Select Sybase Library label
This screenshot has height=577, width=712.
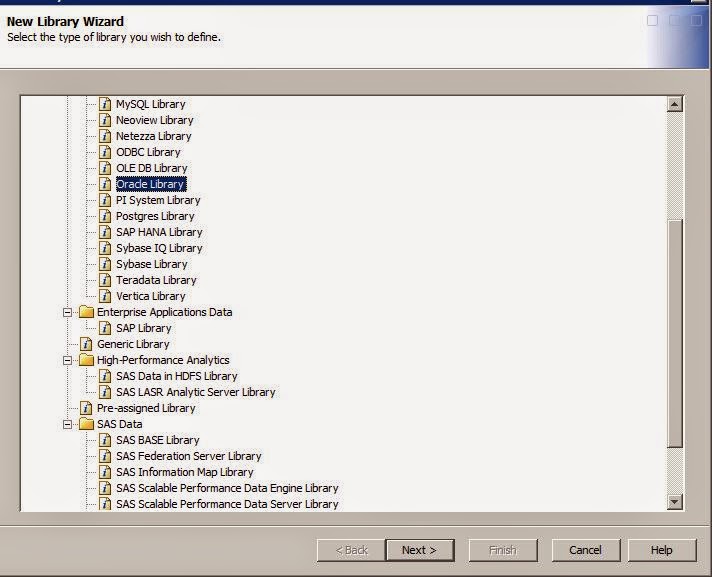tap(152, 264)
